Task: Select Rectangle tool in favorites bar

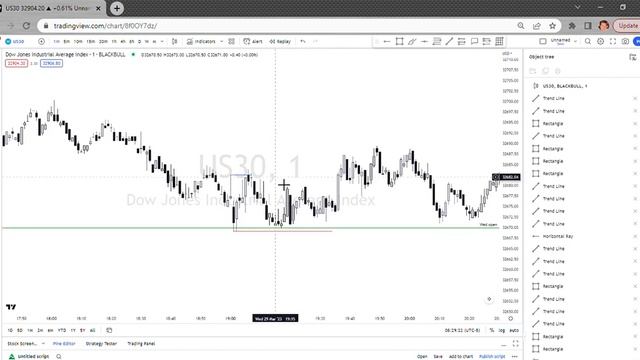Action: [x=400, y=42]
